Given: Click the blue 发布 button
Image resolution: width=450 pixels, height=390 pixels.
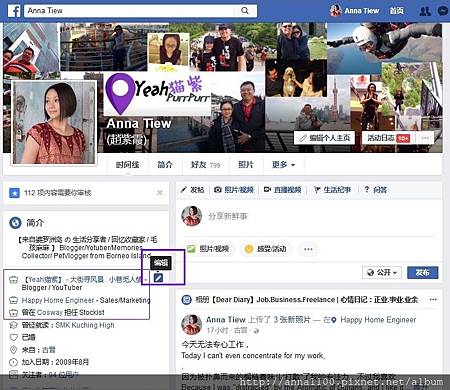Looking at the screenshot, I should coord(423,272).
